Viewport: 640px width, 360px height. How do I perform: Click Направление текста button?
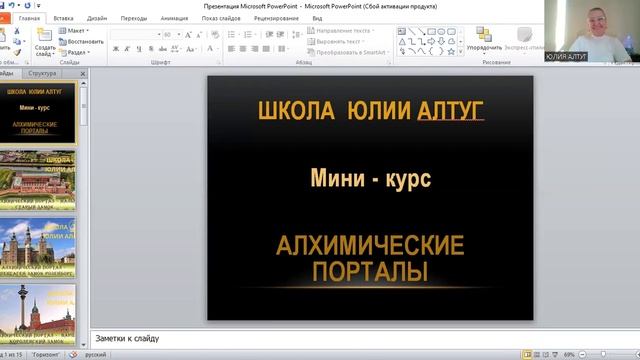(x=340, y=31)
